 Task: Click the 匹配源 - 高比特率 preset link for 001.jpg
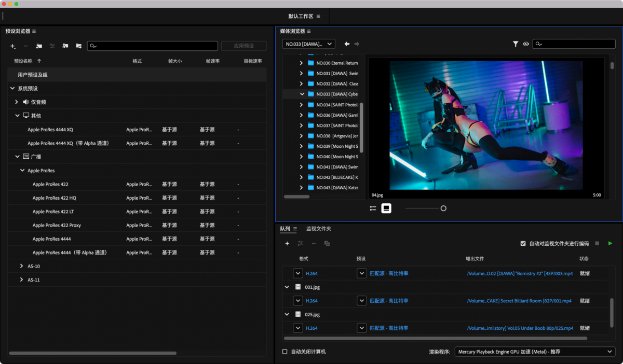pyautogui.click(x=389, y=301)
